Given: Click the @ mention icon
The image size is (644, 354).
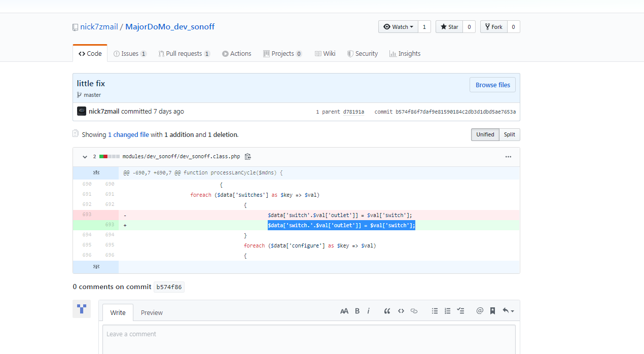Looking at the screenshot, I should (x=480, y=311).
